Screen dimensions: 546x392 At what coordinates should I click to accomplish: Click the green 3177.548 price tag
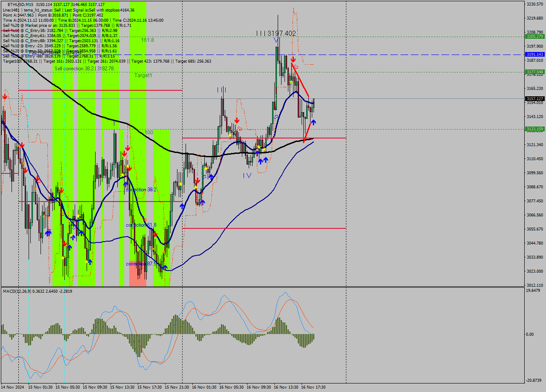[534, 72]
